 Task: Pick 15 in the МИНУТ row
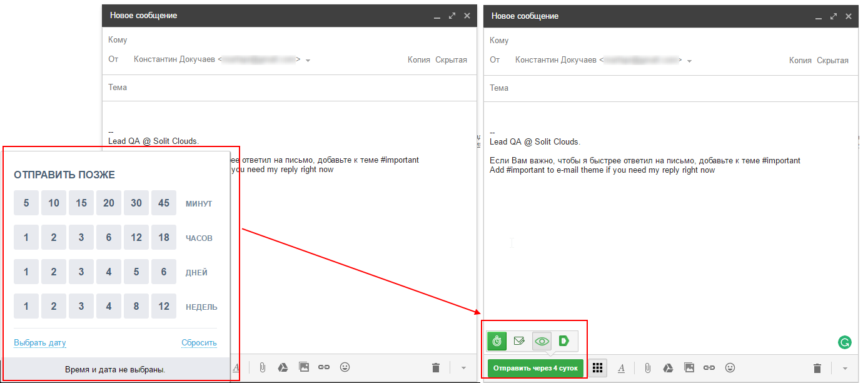[81, 203]
